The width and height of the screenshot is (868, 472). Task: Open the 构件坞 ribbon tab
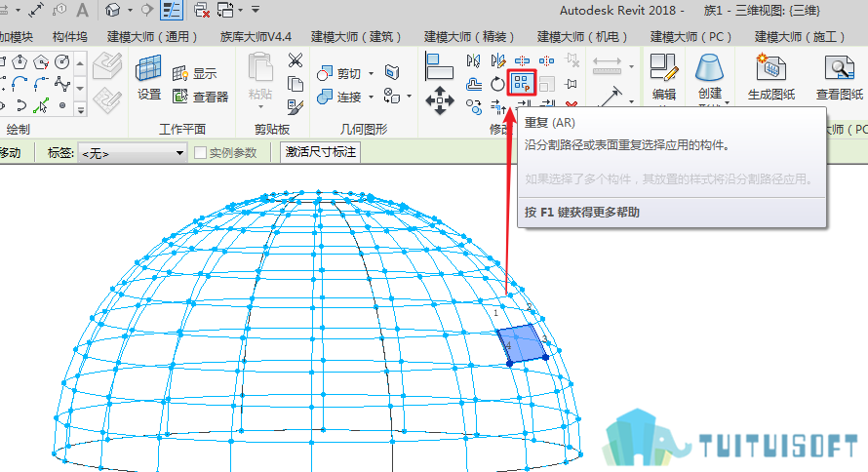(x=70, y=36)
